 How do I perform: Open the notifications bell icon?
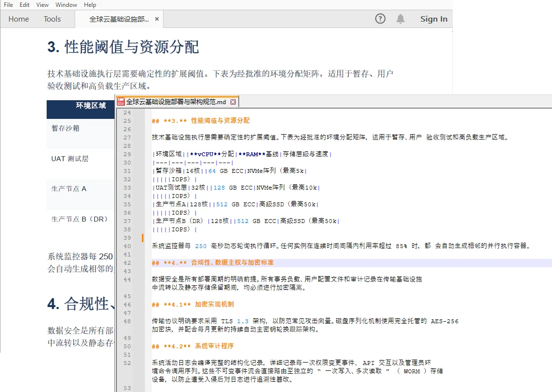[400, 19]
